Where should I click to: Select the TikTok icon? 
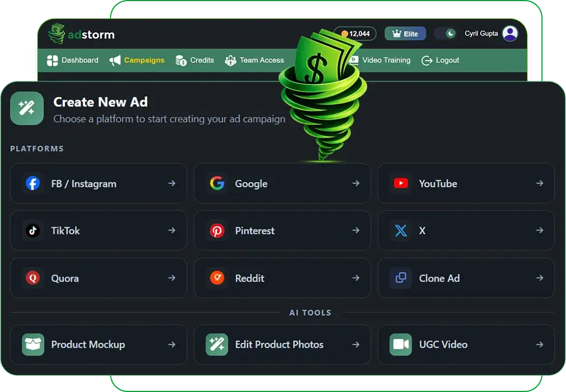[x=33, y=230]
